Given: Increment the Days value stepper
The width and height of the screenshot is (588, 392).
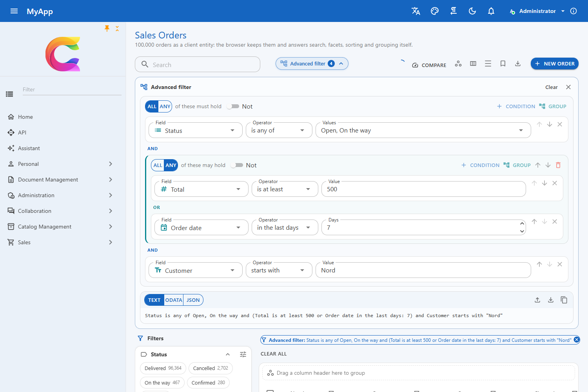Looking at the screenshot, I should click(522, 223).
